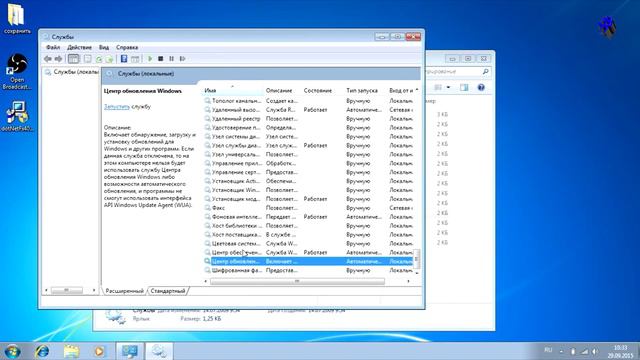Click the greyed Properties sheet toolbar icon
The image size is (640, 360).
(88, 59)
